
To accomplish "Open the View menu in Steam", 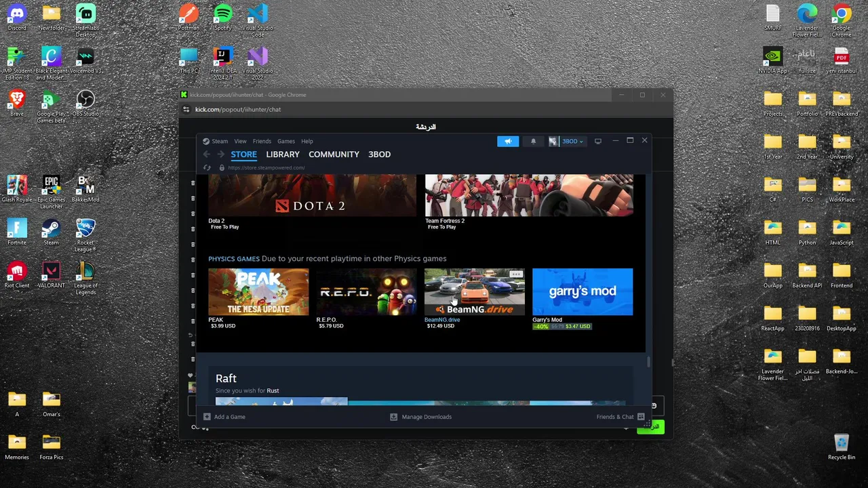I will click(240, 141).
